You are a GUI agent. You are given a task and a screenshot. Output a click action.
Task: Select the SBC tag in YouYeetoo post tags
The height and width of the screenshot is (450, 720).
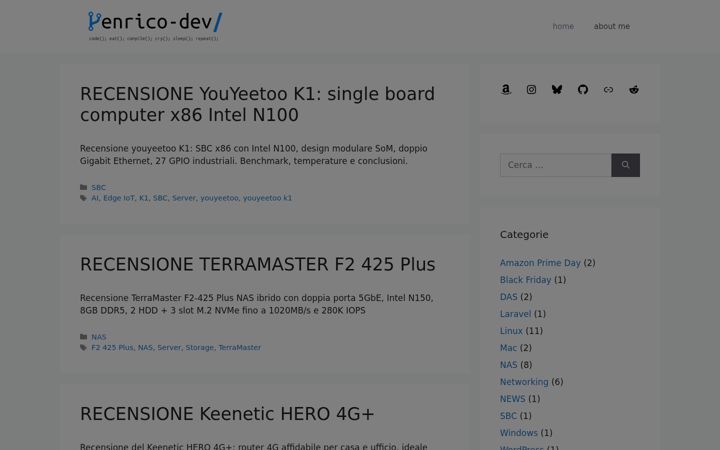160,198
